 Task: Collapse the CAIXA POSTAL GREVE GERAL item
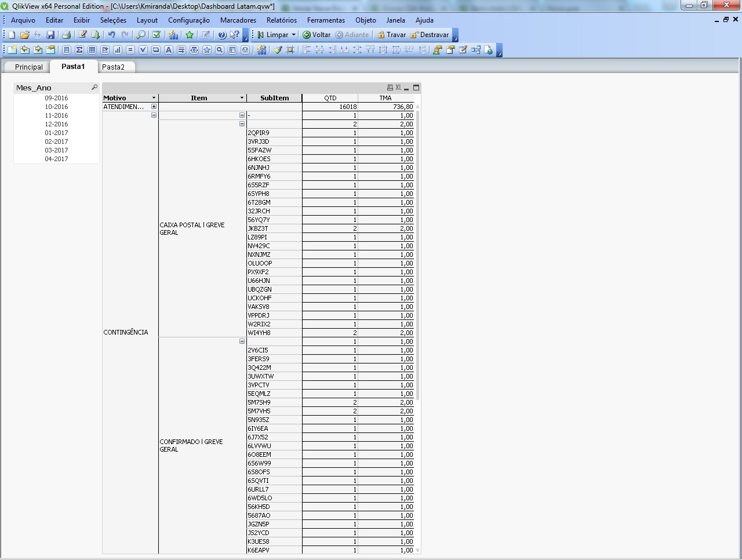pyautogui.click(x=242, y=124)
